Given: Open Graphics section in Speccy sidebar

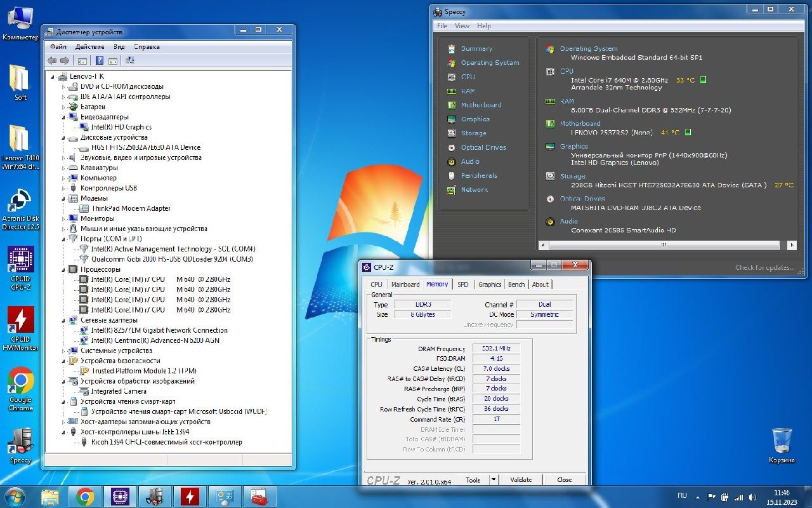Looking at the screenshot, I should pyautogui.click(x=475, y=119).
